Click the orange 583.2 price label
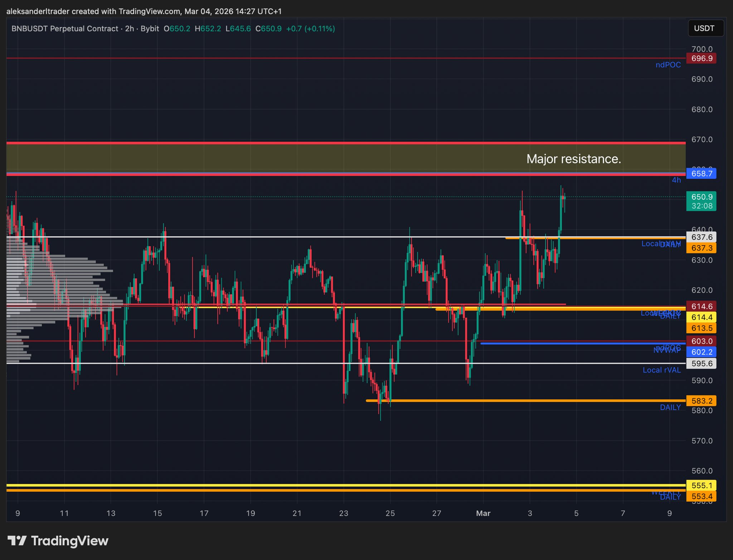The width and height of the screenshot is (733, 560). click(701, 401)
